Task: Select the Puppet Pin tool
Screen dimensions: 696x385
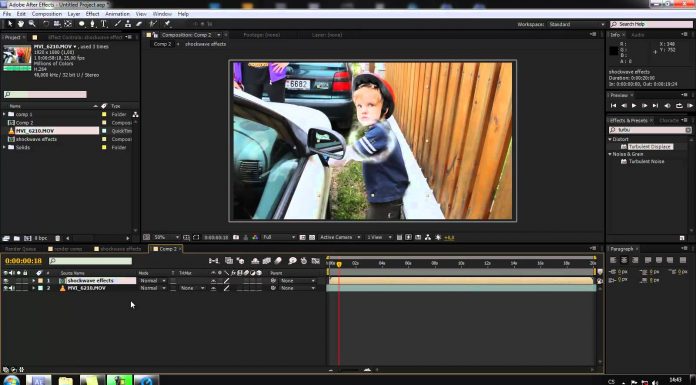Action: [x=167, y=24]
